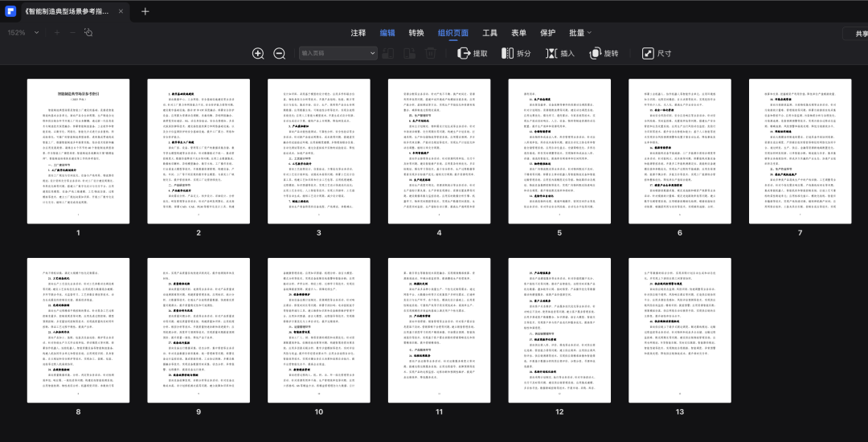This screenshot has height=442, width=868.
Task: Select the 组织页面 tab
Action: [452, 33]
